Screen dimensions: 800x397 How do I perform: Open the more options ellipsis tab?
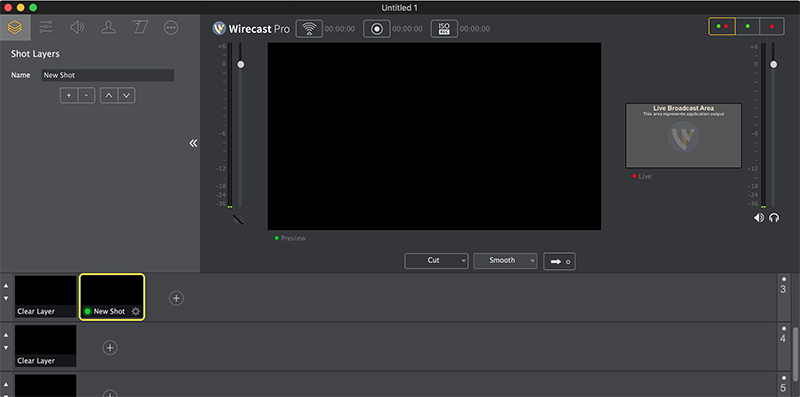pos(171,28)
